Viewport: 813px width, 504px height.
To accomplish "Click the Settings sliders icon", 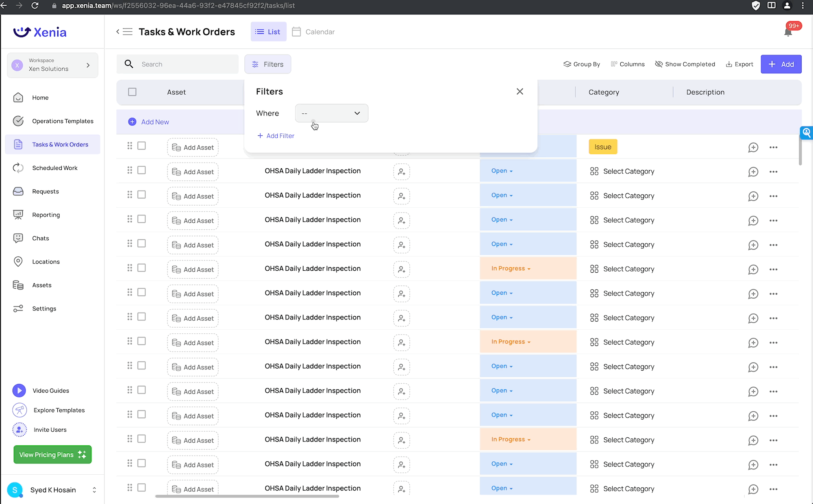I will (x=18, y=308).
